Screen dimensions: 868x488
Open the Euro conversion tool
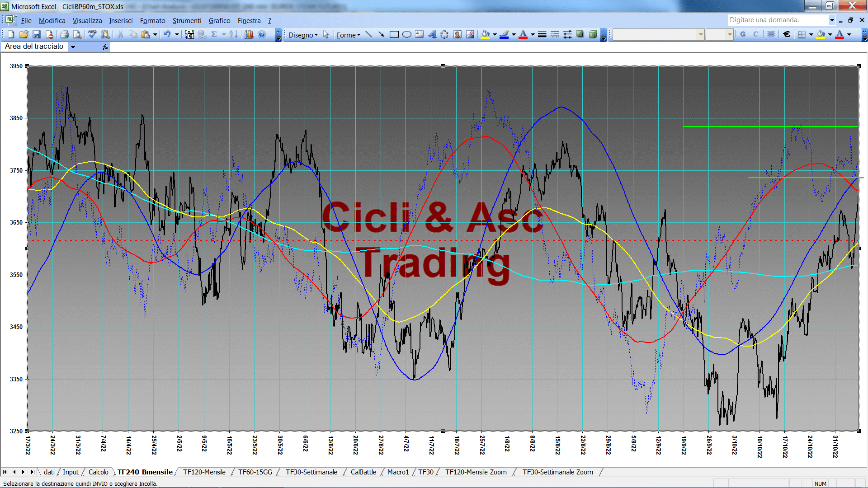tap(189, 34)
